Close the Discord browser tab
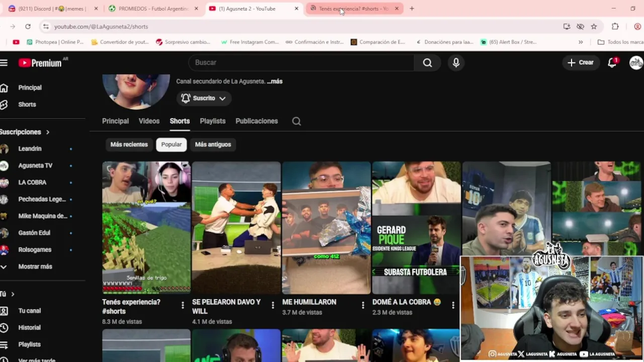 point(96,9)
